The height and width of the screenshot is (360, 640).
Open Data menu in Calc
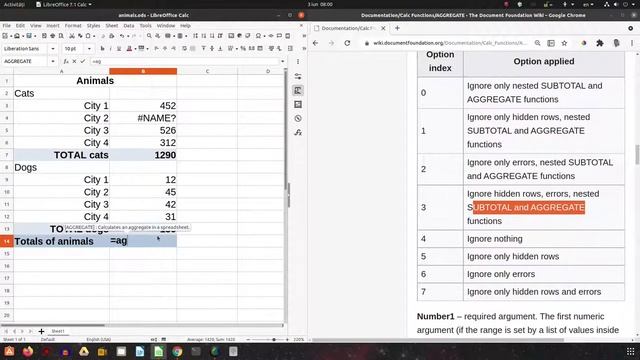coord(129,25)
